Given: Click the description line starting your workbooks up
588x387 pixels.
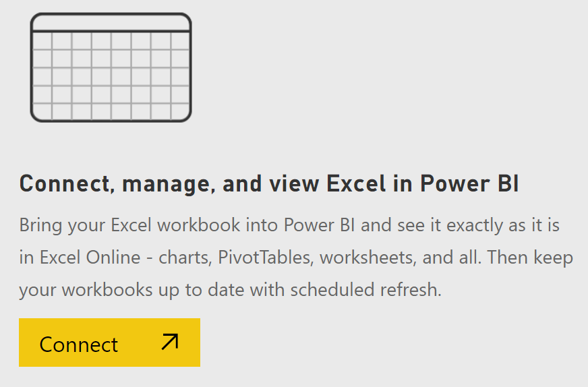Looking at the screenshot, I should pos(231,290).
